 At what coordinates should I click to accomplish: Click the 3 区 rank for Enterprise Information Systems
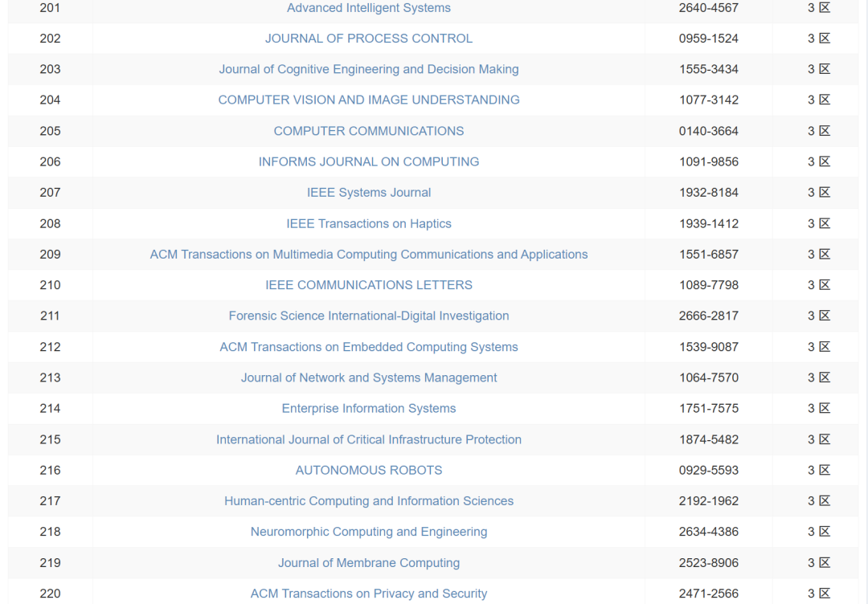coord(819,408)
